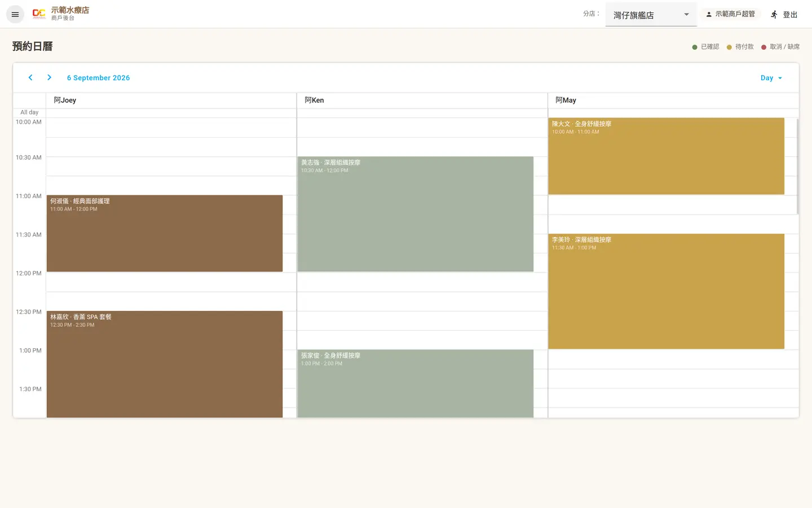Click the calendar vertical scrollbar
This screenshot has height=508, width=812.
[797, 167]
